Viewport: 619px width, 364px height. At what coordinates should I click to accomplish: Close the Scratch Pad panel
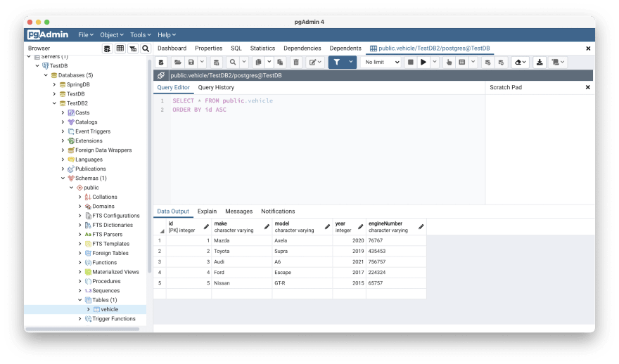click(x=588, y=88)
